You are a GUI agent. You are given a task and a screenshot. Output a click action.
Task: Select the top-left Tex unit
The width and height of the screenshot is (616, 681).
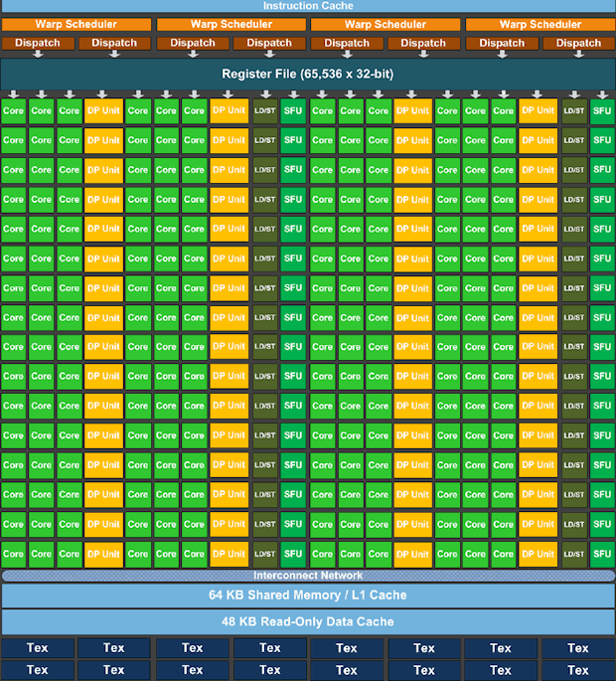[x=38, y=648]
